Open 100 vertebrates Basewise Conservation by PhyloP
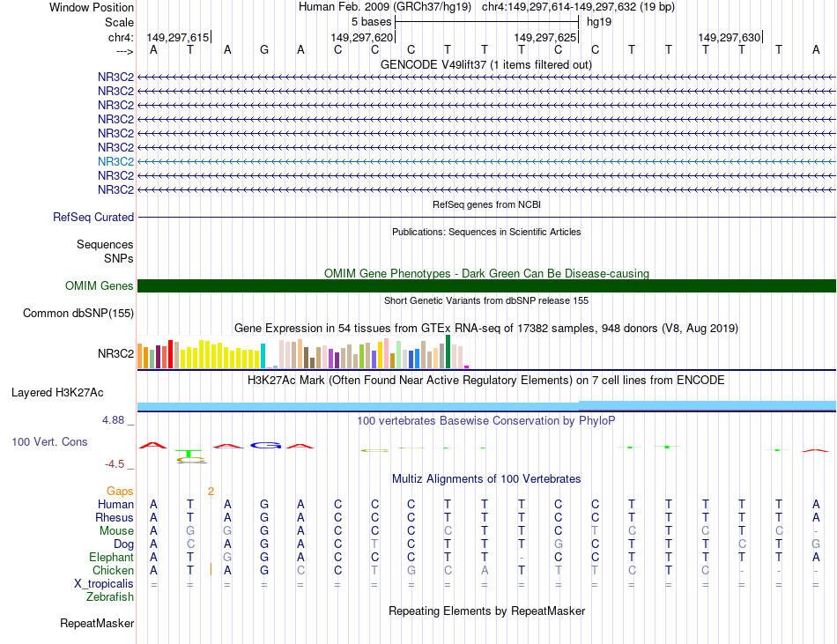 click(x=486, y=420)
